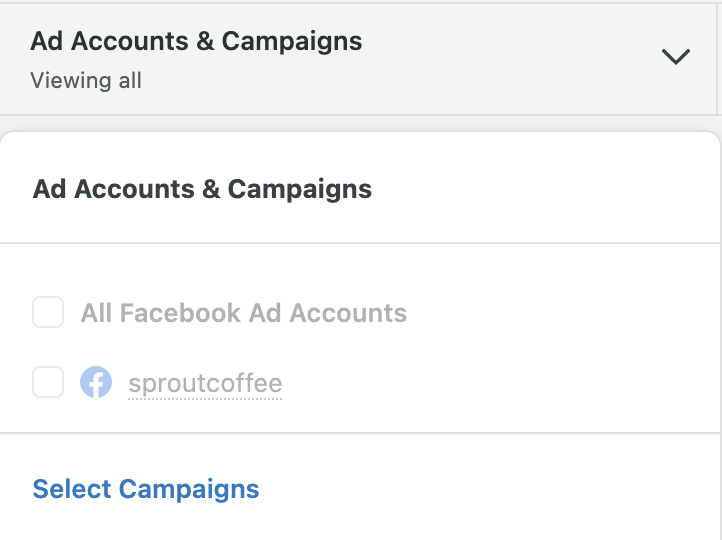722x540 pixels.
Task: Check the empty box before All Facebook
Action: click(x=48, y=312)
